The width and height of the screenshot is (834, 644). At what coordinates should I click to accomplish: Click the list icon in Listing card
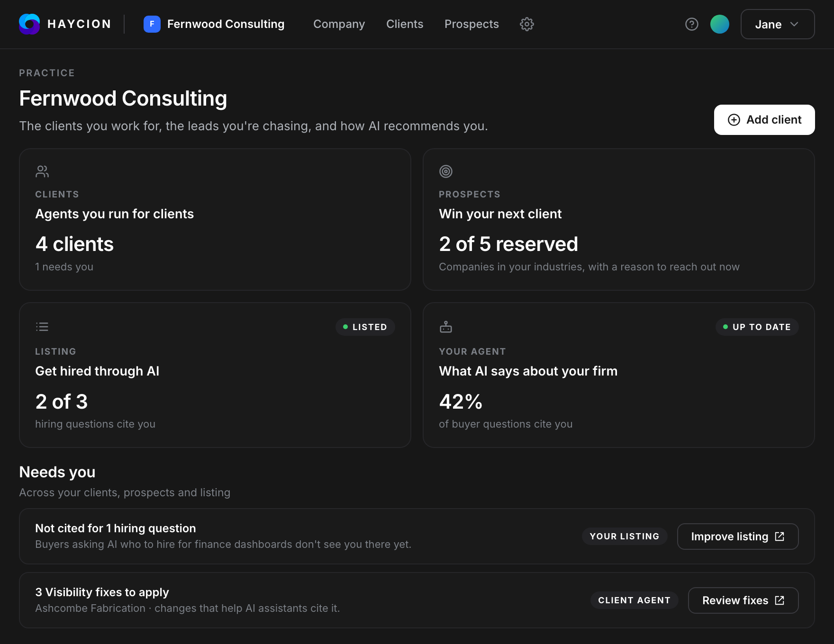pos(42,327)
